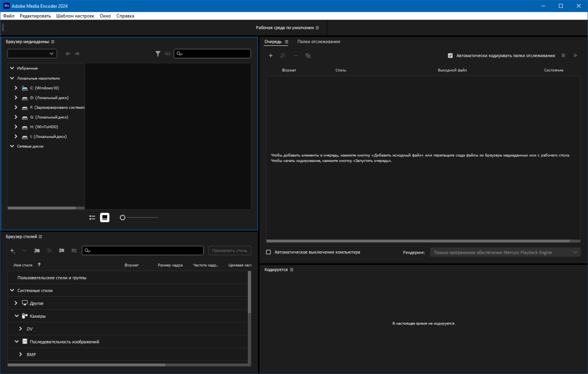Click the add source file plus icon in queue
The height and width of the screenshot is (374, 588).
270,55
